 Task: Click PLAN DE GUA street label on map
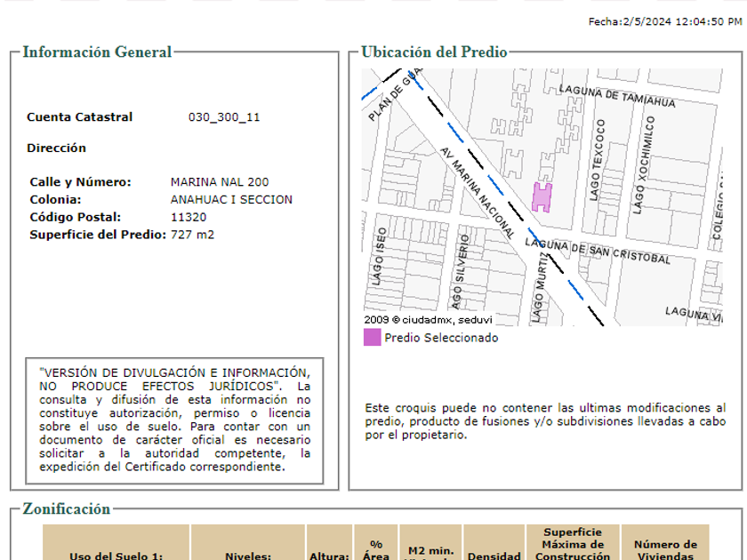pos(395,94)
